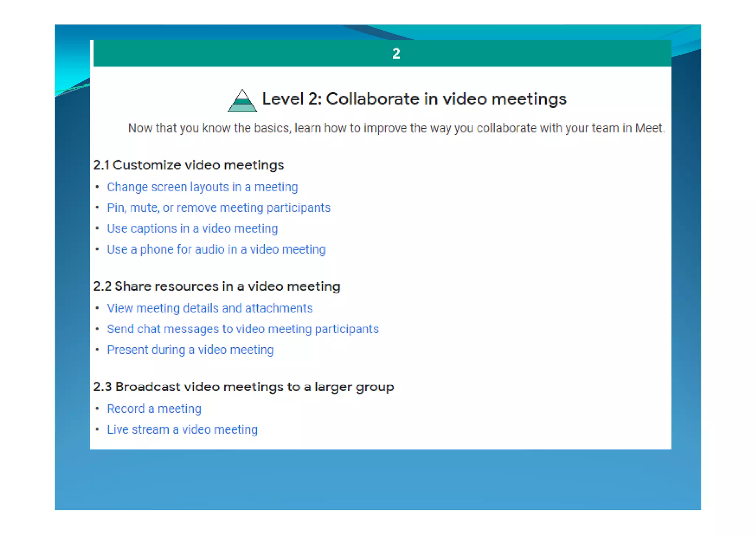This screenshot has width=756, height=535.
Task: Click the blue slide background below the card
Action: tap(378, 480)
